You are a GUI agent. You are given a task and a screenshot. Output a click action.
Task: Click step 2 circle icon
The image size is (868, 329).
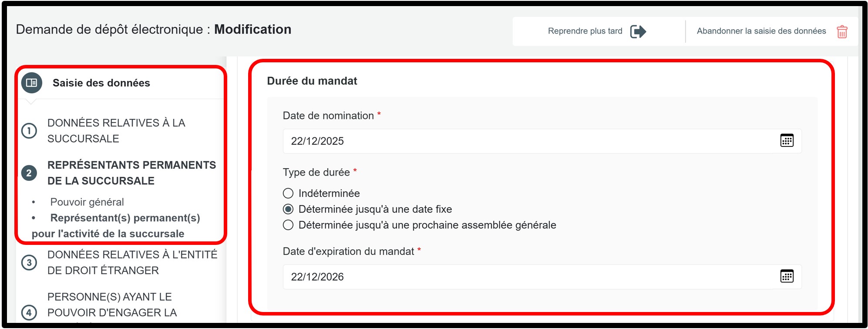click(29, 173)
